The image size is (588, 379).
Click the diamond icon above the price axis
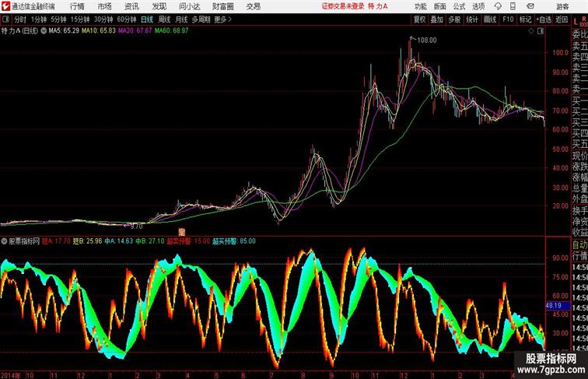531,31
